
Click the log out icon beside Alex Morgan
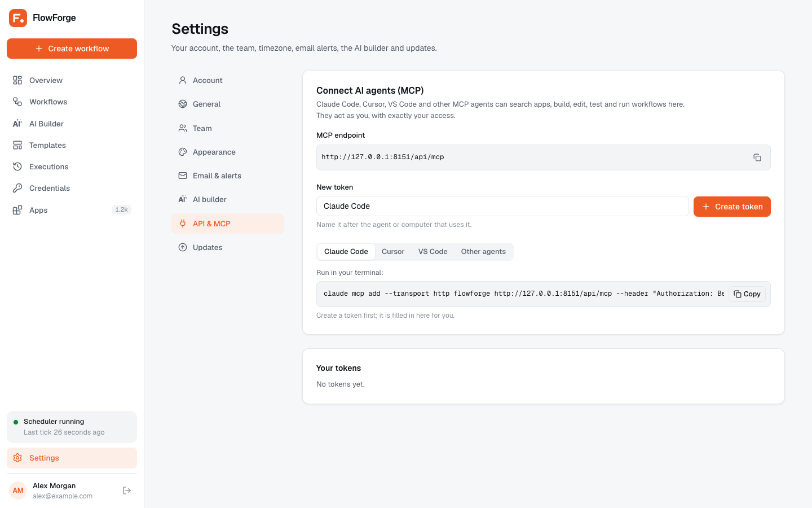pyautogui.click(x=127, y=491)
